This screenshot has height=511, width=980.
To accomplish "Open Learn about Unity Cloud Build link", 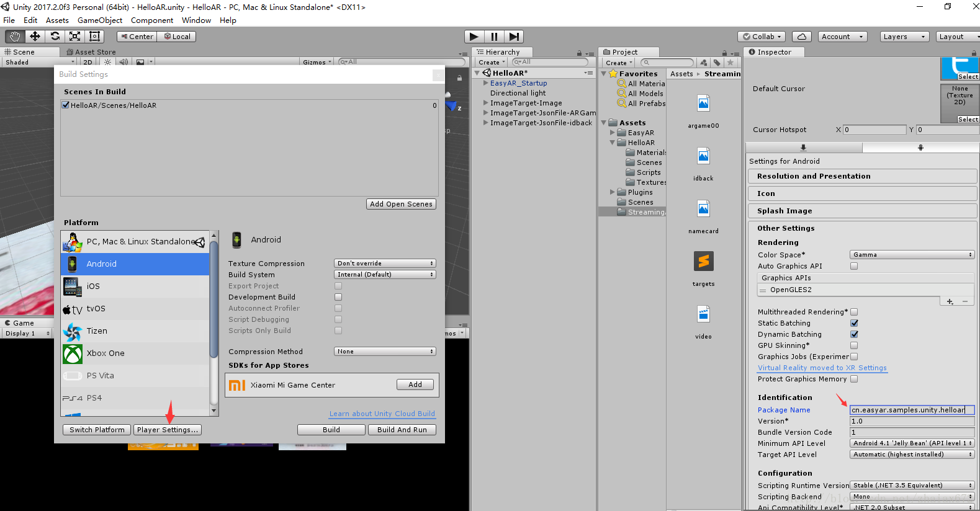I will tap(382, 414).
